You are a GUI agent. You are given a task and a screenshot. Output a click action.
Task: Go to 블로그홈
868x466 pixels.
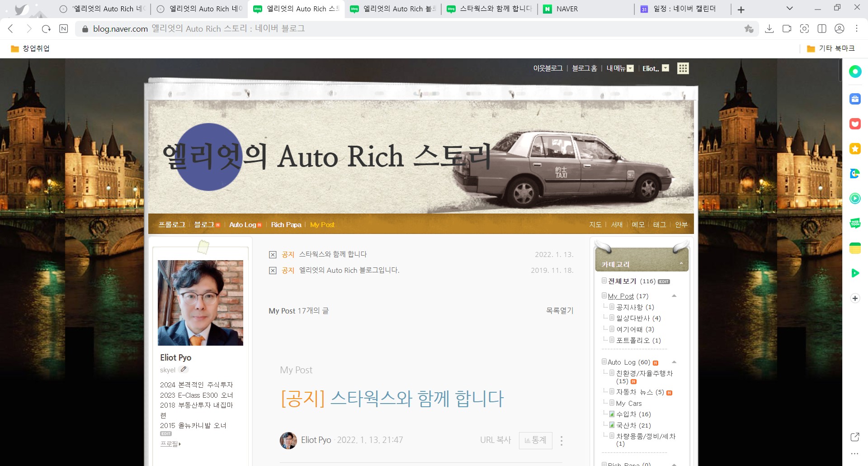coord(585,68)
